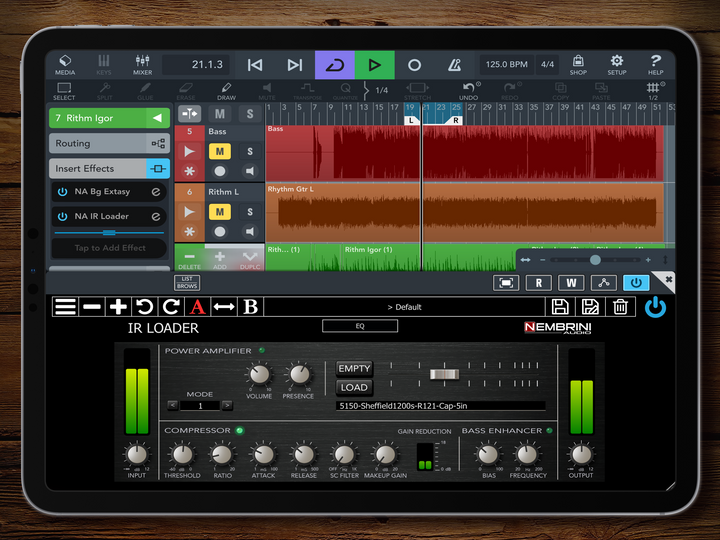Bypass NA IR Loader effect power
Image resolution: width=720 pixels, height=540 pixels.
click(x=62, y=216)
